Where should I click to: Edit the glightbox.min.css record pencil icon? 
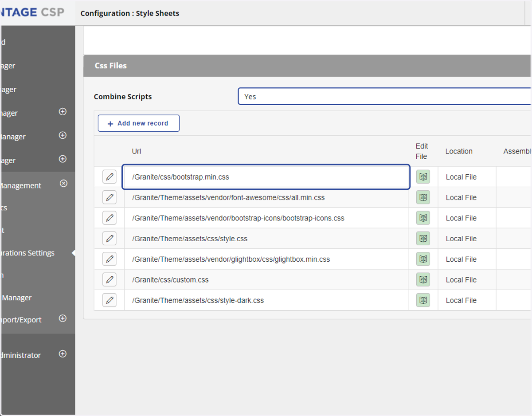point(110,259)
